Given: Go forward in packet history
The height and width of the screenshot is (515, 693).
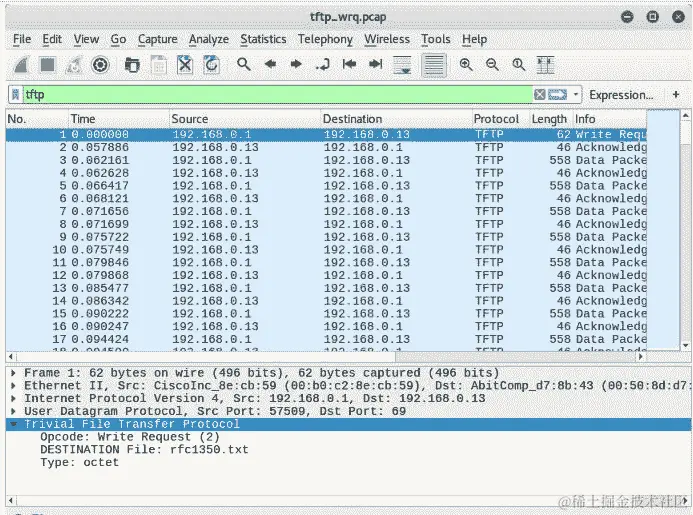Looking at the screenshot, I should (x=296, y=65).
